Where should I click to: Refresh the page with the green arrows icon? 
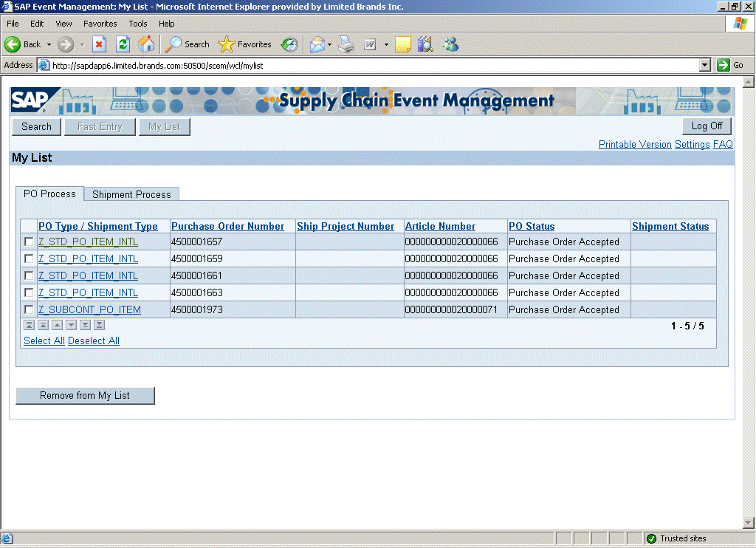[123, 44]
